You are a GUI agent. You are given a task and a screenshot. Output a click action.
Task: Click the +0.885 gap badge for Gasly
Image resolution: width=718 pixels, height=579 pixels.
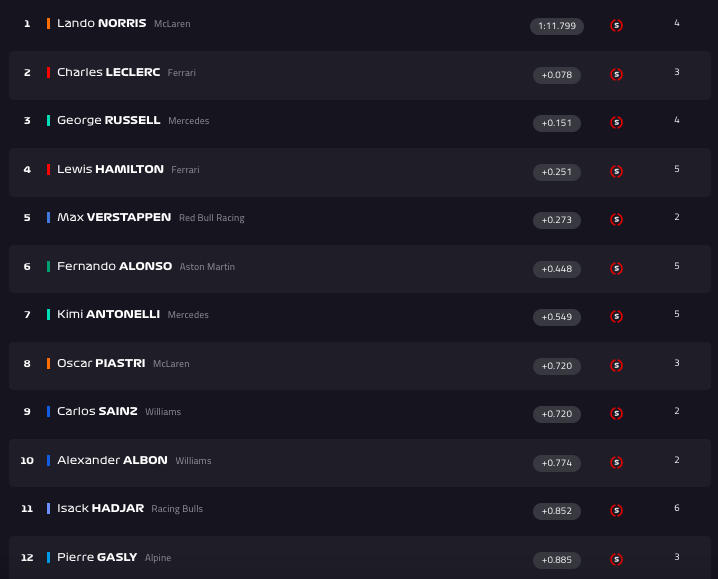tap(557, 560)
